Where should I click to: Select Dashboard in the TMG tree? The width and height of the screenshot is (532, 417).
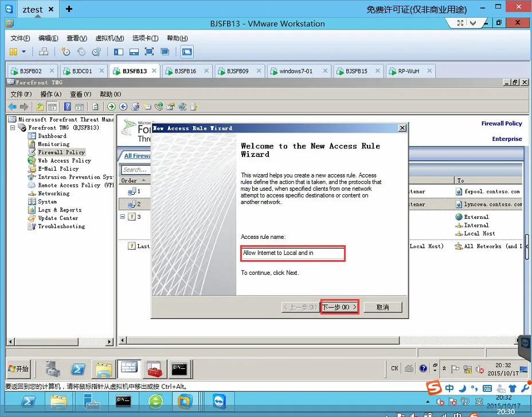(x=52, y=136)
